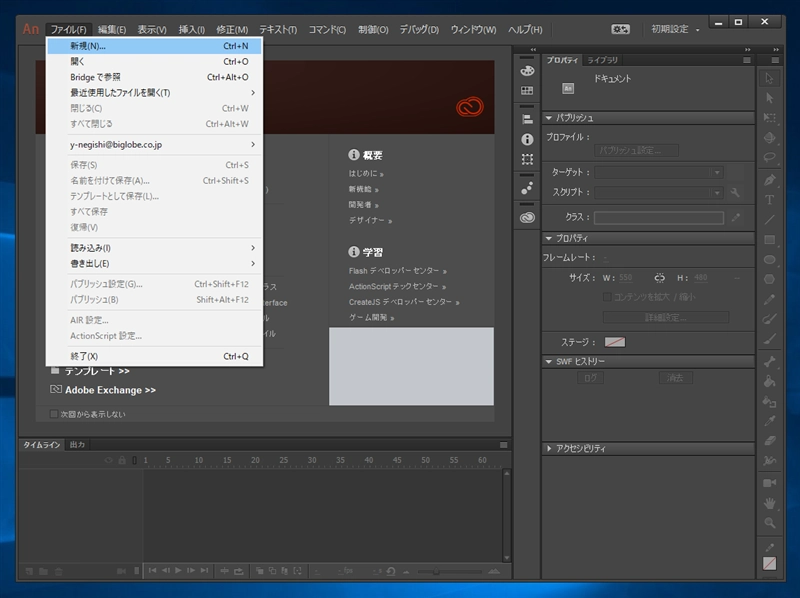Select the Line tool

tap(769, 219)
